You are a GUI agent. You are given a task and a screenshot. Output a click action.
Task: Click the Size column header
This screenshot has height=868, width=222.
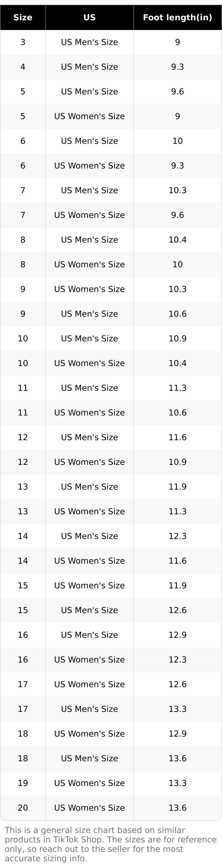pos(23,18)
